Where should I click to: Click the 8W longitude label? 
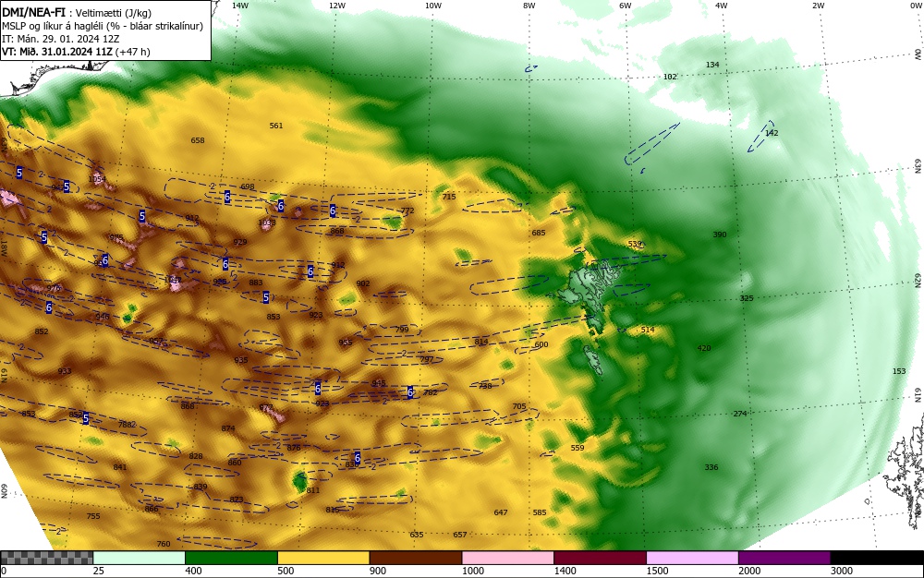point(529,6)
